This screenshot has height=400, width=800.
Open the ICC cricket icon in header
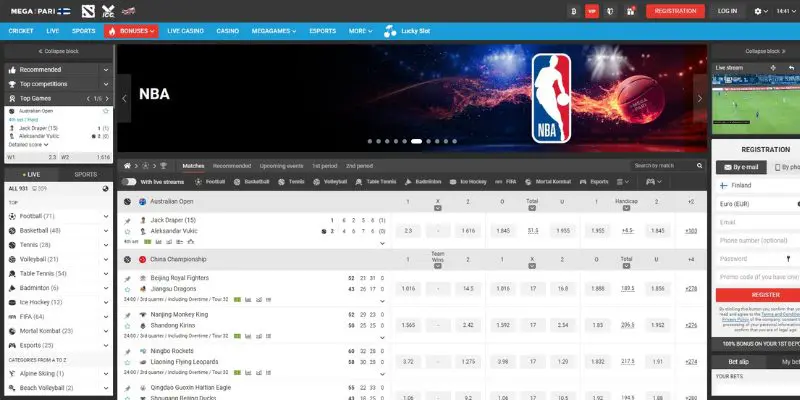[x=108, y=11]
